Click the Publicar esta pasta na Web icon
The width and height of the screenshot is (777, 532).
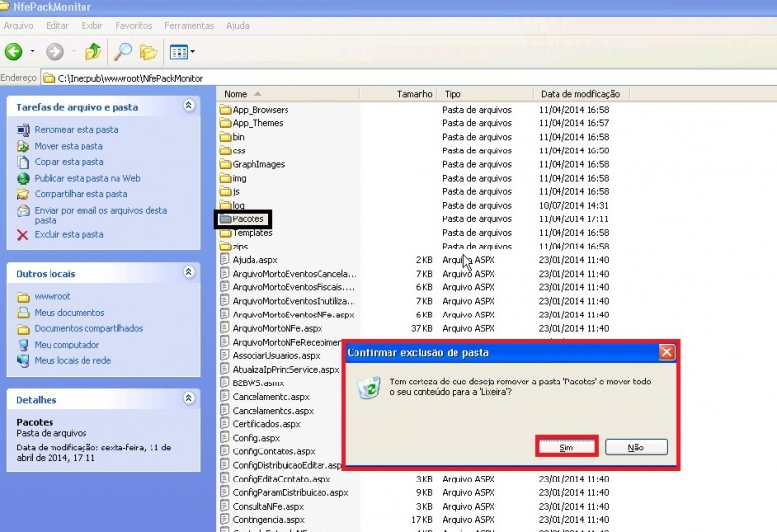pos(23,179)
